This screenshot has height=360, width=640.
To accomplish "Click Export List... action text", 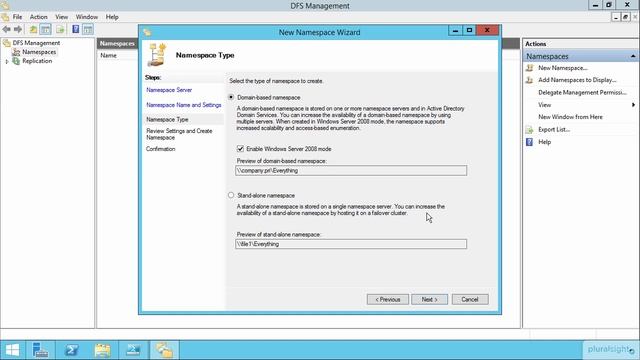I will coord(554,129).
